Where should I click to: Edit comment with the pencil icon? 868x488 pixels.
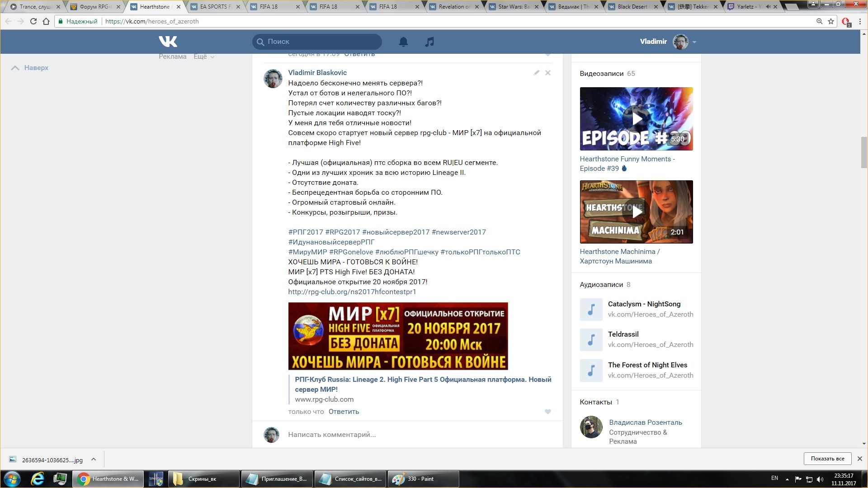(x=536, y=73)
